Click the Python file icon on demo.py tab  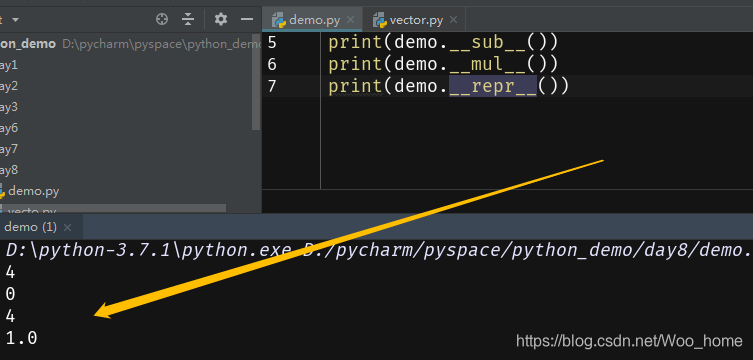[x=279, y=20]
